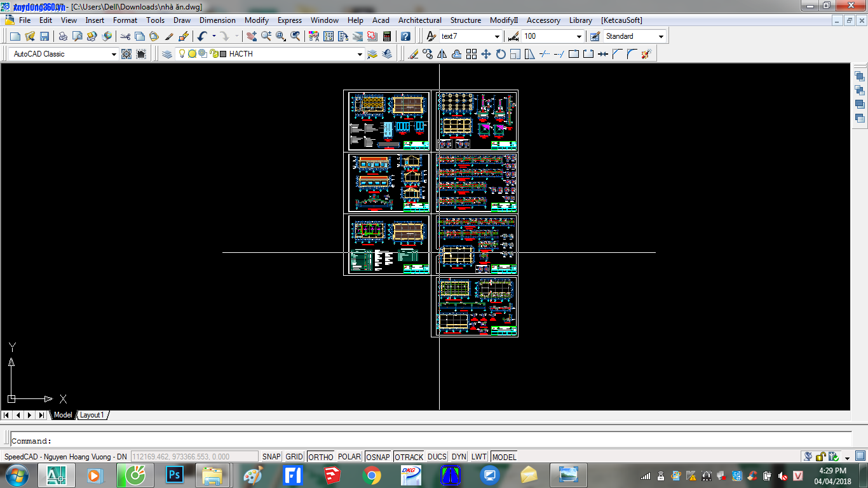The height and width of the screenshot is (488, 868).
Task: Open Workspace Settings gear icon
Action: click(126, 54)
